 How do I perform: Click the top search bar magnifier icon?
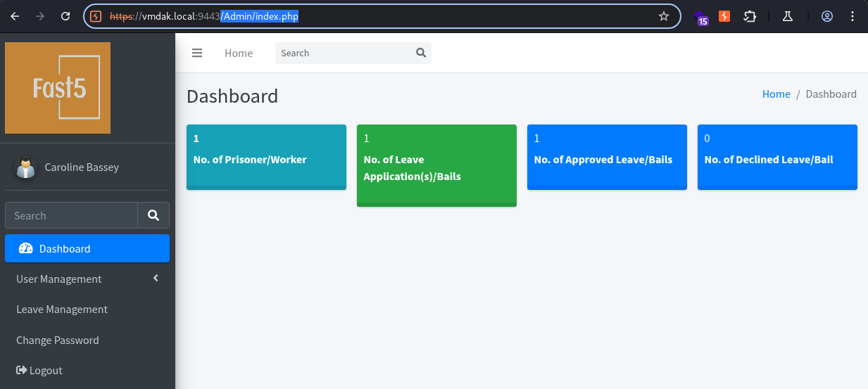[x=421, y=53]
